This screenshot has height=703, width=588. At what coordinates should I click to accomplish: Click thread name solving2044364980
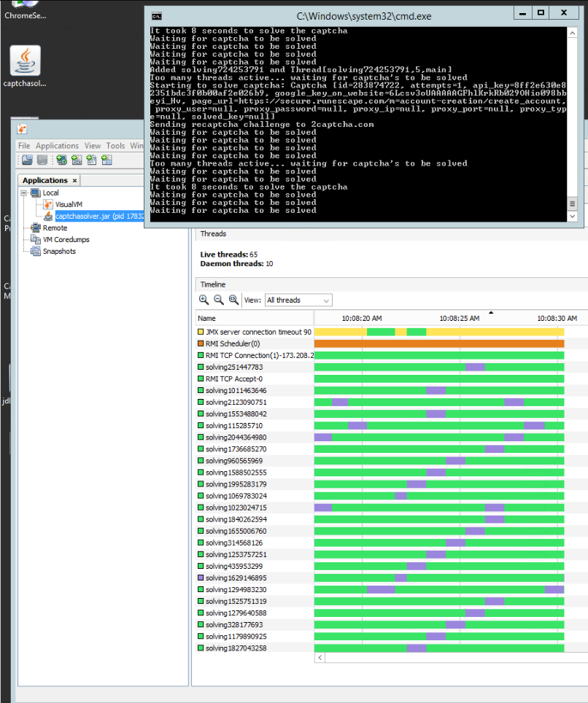point(236,437)
